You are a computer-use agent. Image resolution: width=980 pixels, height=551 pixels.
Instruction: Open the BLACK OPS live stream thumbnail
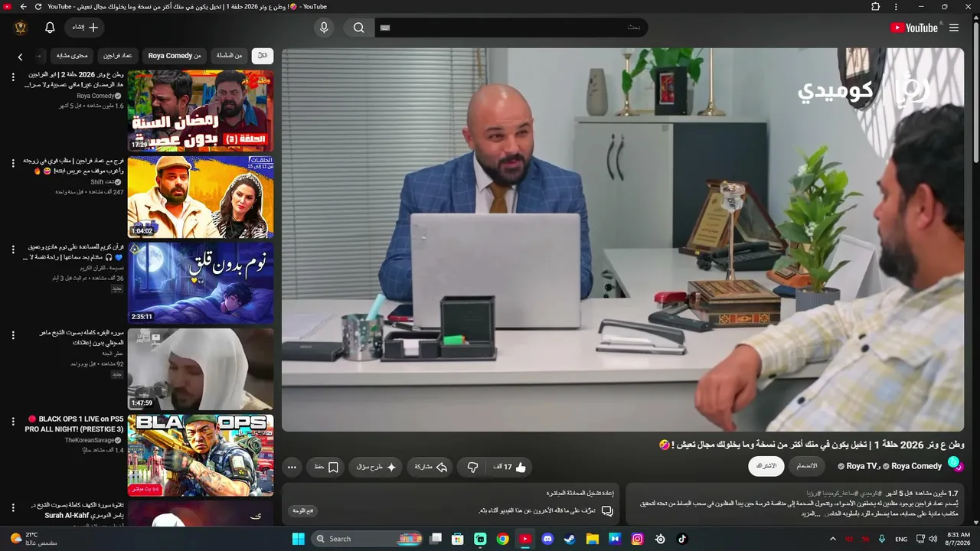click(x=201, y=455)
